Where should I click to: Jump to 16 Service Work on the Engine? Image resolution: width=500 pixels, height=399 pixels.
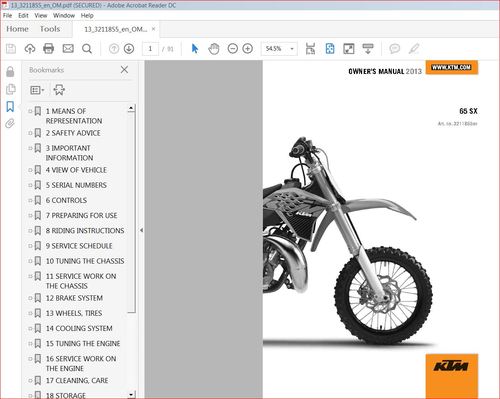coord(81,364)
